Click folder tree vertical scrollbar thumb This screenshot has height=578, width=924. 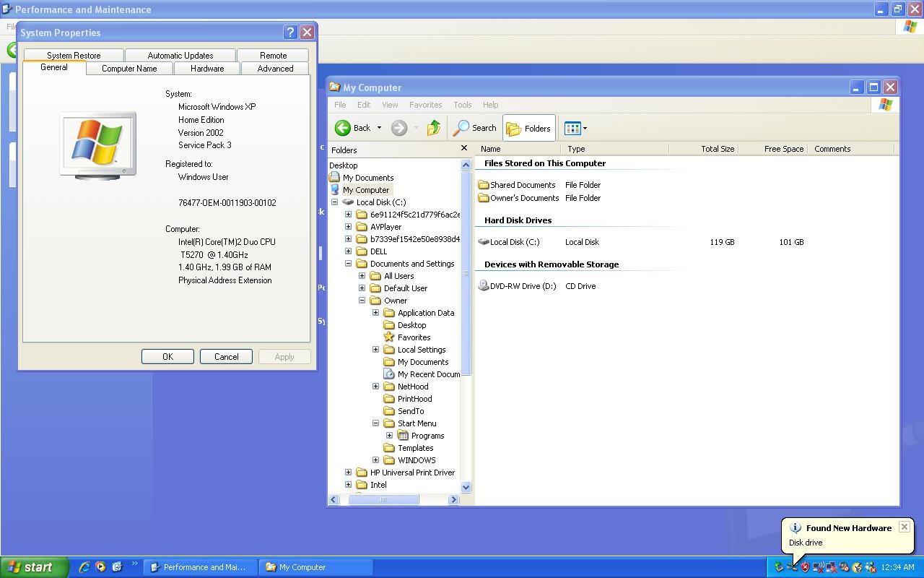466,273
